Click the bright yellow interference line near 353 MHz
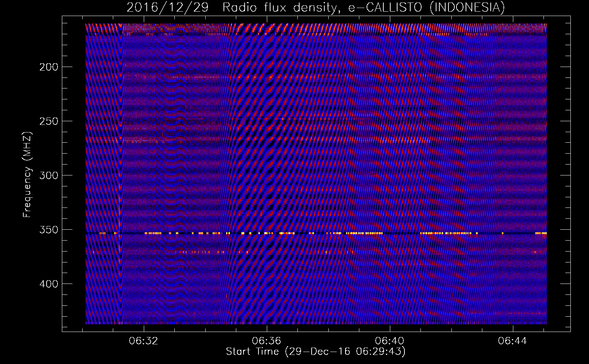 click(316, 233)
